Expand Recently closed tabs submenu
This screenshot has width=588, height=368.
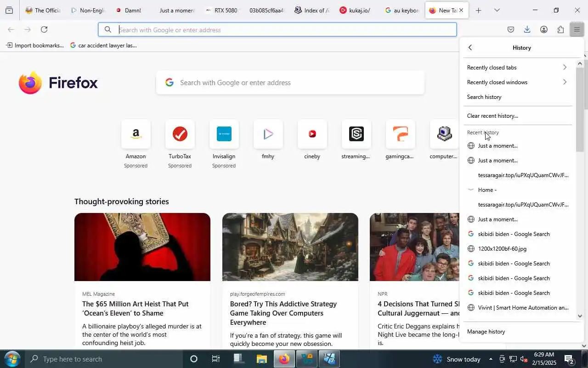point(517,68)
